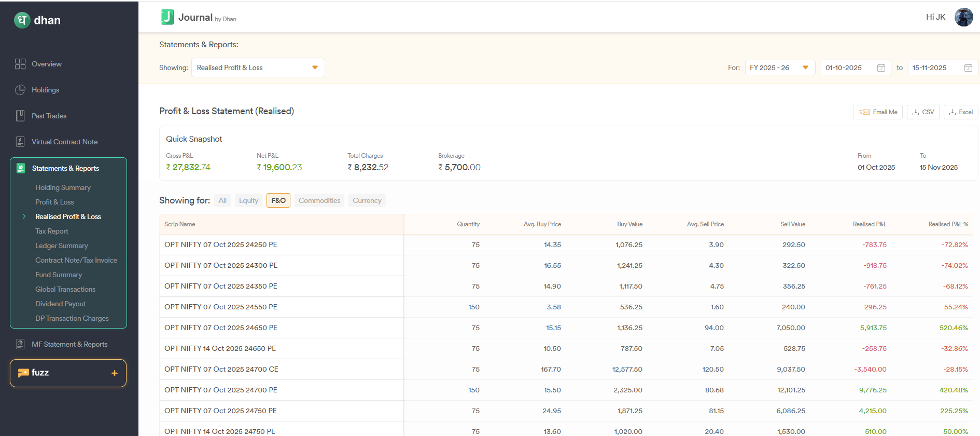Open the FY 2025 - 26 dropdown
The height and width of the screenshot is (436, 980).
(x=779, y=67)
